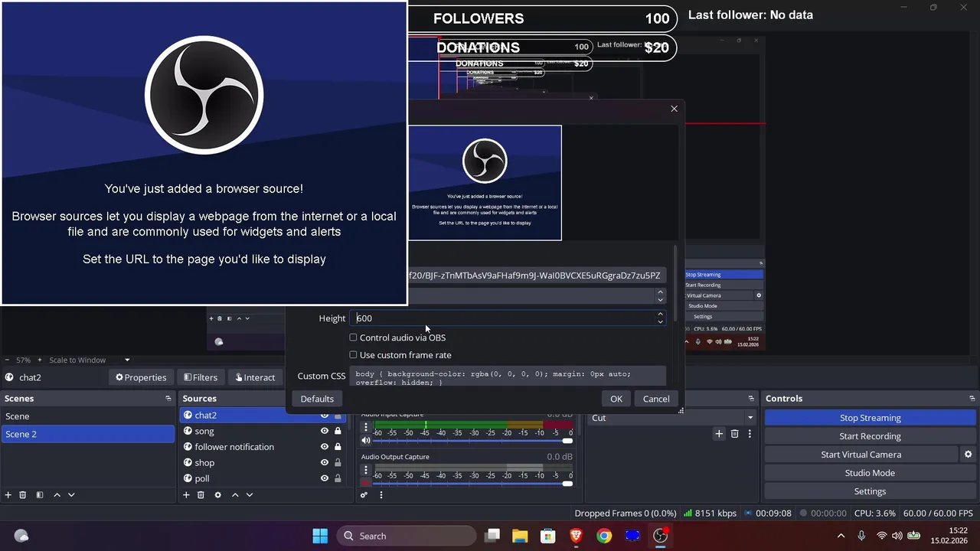Unlock the follower notification source

tap(338, 447)
